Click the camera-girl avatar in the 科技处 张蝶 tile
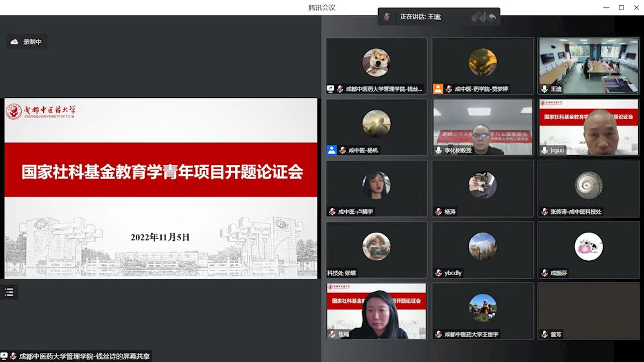 (x=376, y=247)
